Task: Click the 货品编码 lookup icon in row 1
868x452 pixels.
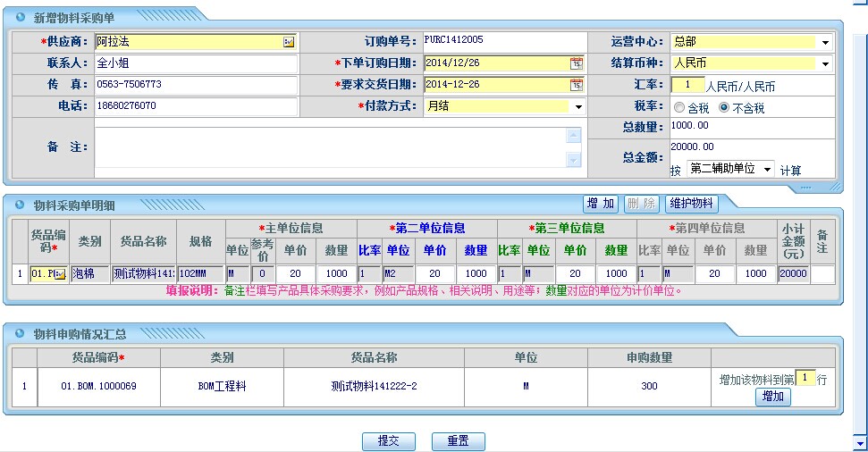Action: [60, 274]
